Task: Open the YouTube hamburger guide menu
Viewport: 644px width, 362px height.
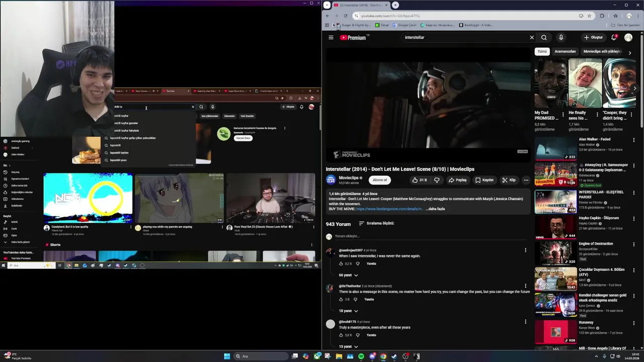Action: (x=331, y=37)
